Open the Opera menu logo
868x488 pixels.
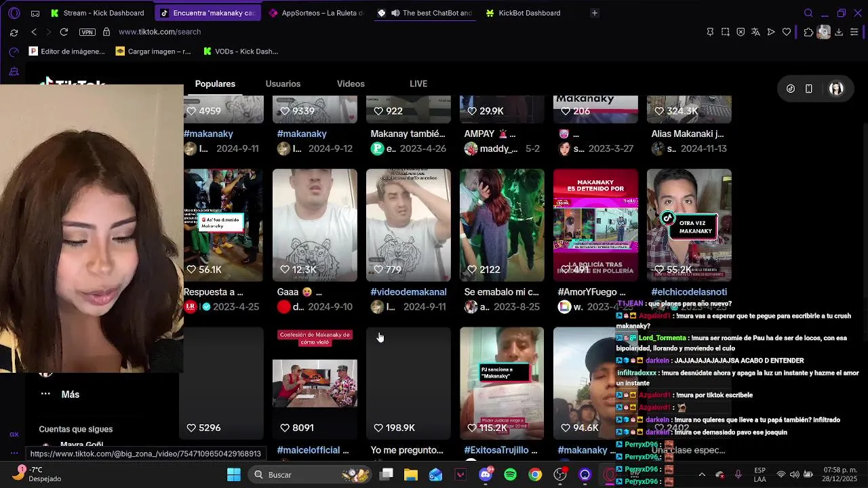pos(14,13)
